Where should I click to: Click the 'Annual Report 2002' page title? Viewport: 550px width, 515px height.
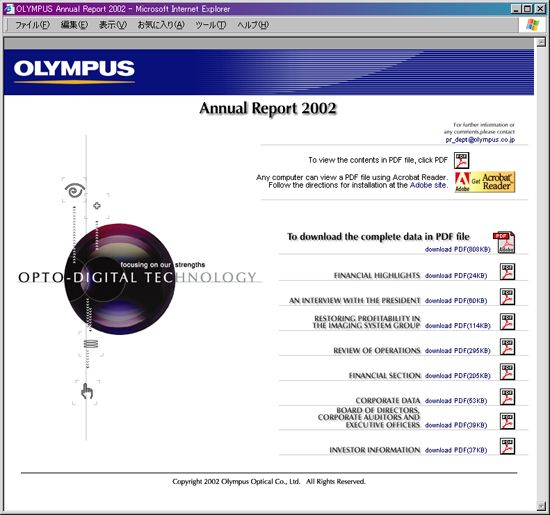click(x=268, y=108)
